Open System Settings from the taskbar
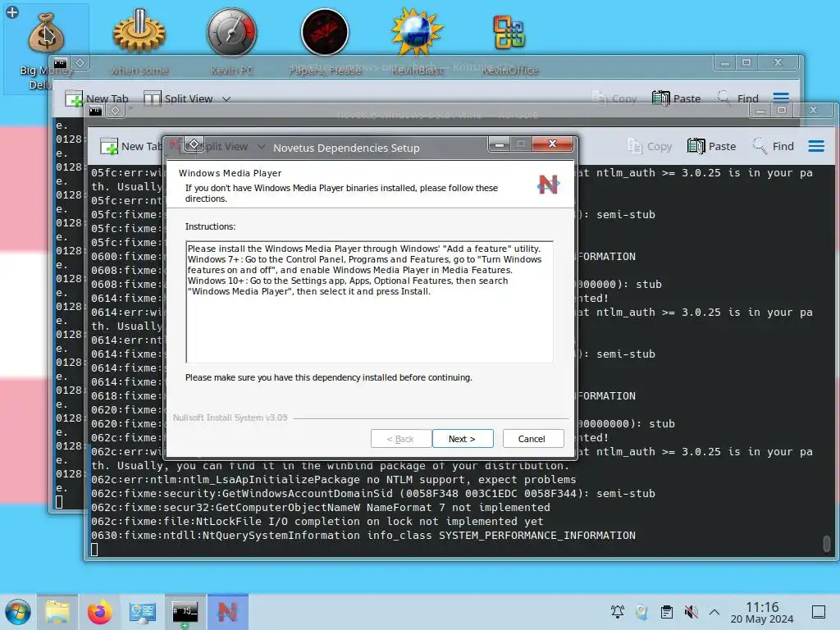This screenshot has height=630, width=840. pos(143,612)
